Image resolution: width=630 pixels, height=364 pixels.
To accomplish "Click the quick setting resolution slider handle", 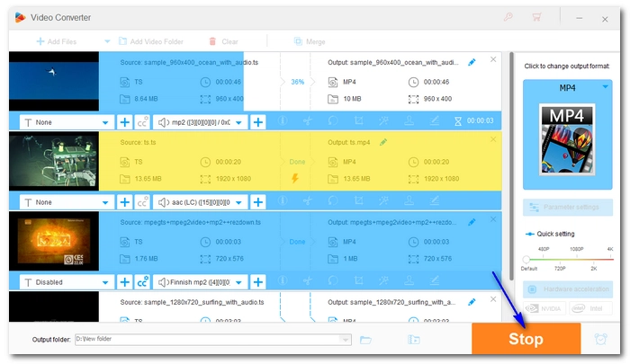I will [x=526, y=259].
